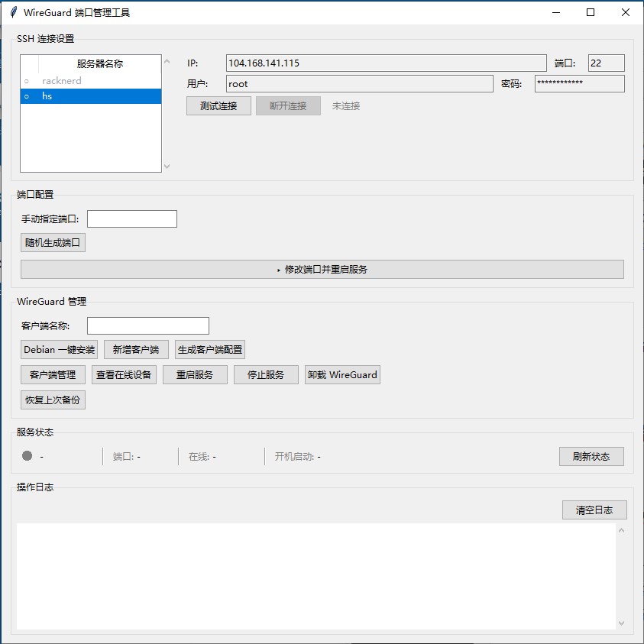Viewport: 644px width, 644px height.
Task: Click 修改端口并重启服务 wide button
Action: 322,270
